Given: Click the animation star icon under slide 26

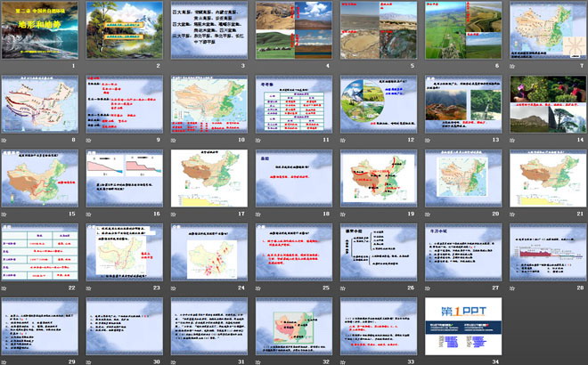Looking at the screenshot, I should [x=343, y=288].
